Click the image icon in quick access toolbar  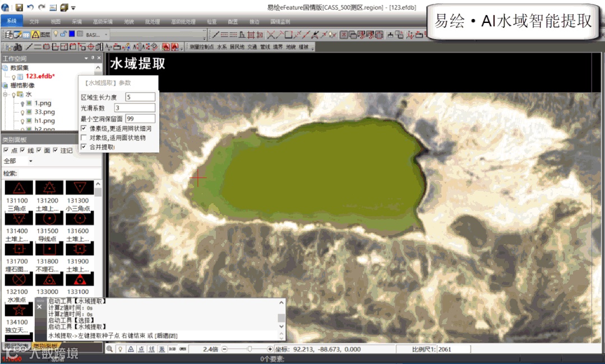click(53, 8)
